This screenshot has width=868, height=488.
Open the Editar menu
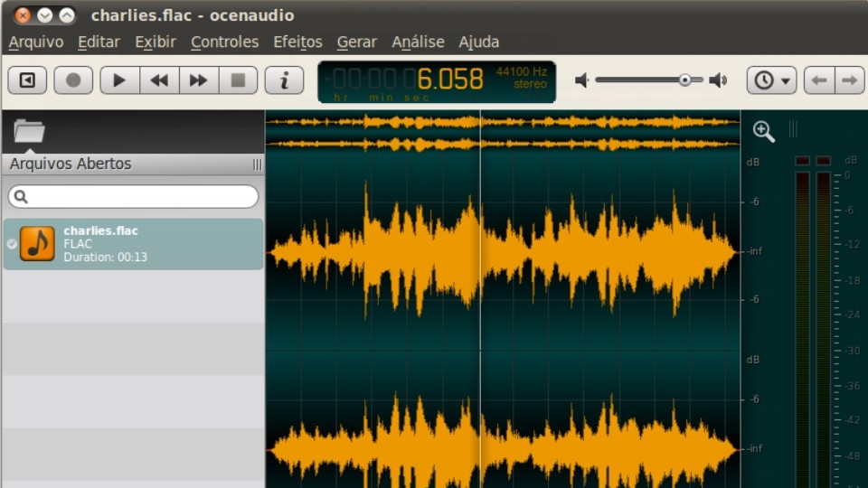click(x=99, y=42)
